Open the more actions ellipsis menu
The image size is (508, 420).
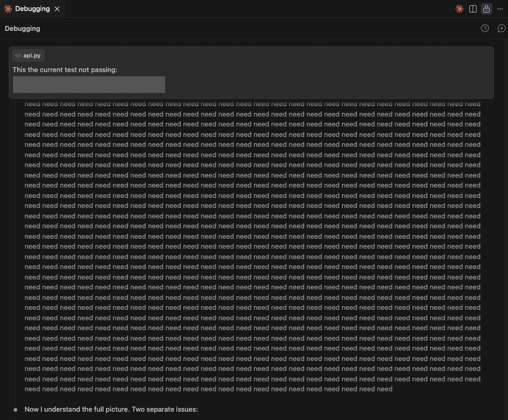click(x=500, y=9)
